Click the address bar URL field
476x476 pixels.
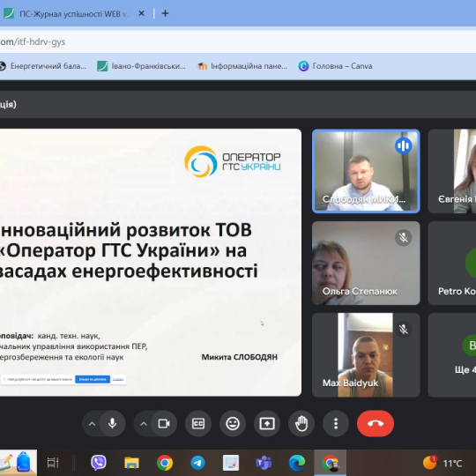click(238, 41)
